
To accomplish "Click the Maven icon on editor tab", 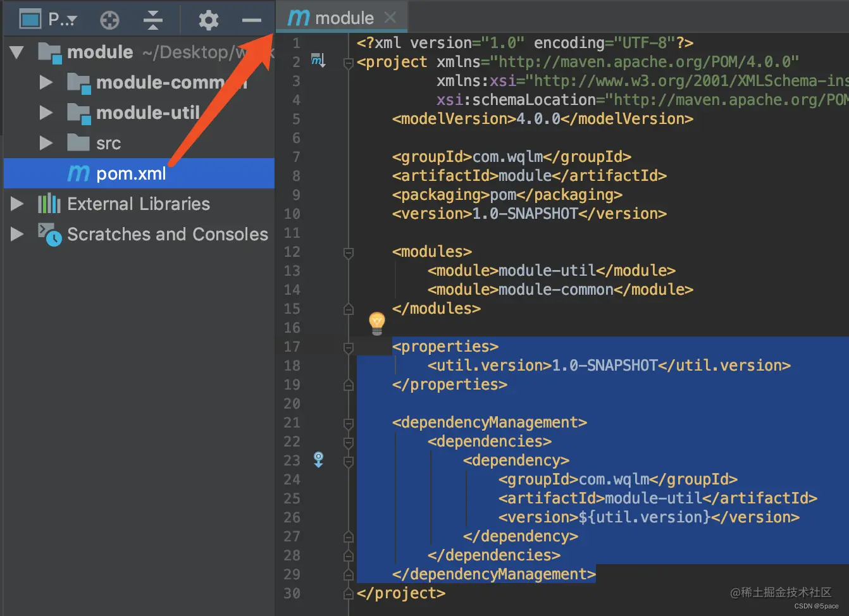I will pos(298,18).
